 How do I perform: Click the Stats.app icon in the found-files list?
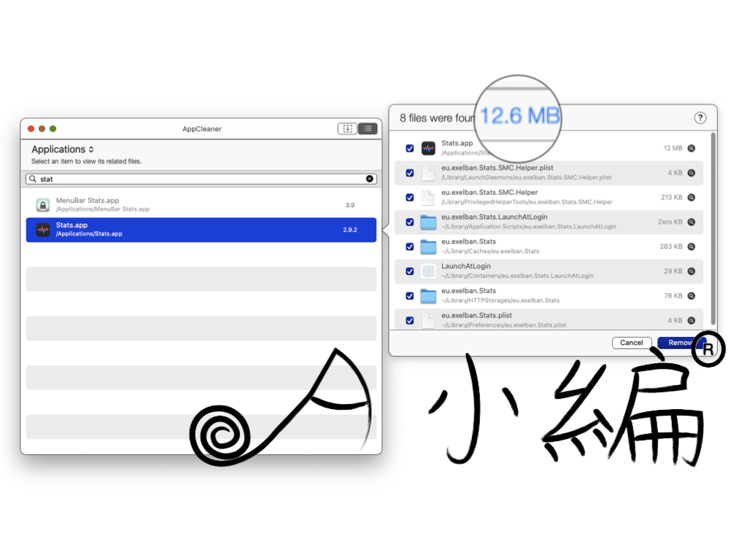[x=428, y=148]
